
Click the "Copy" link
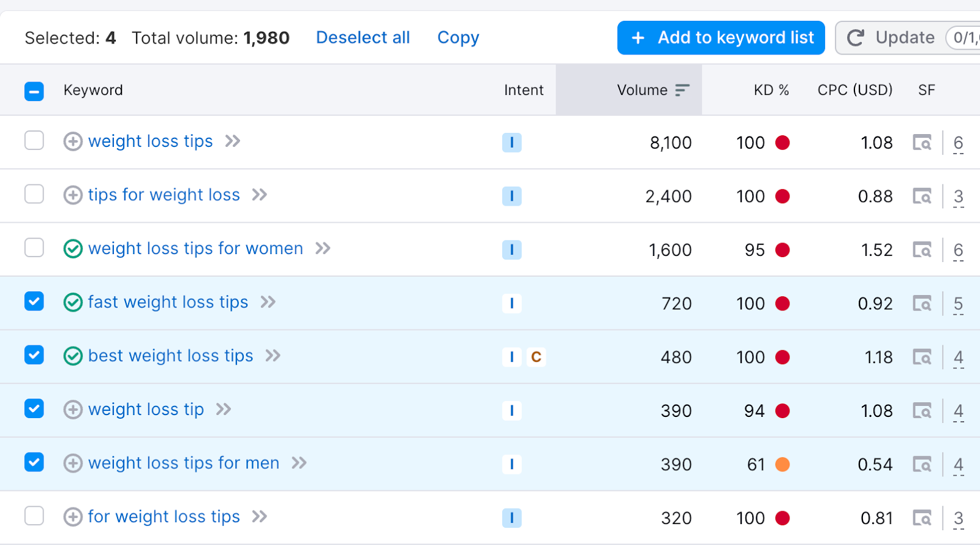point(458,37)
